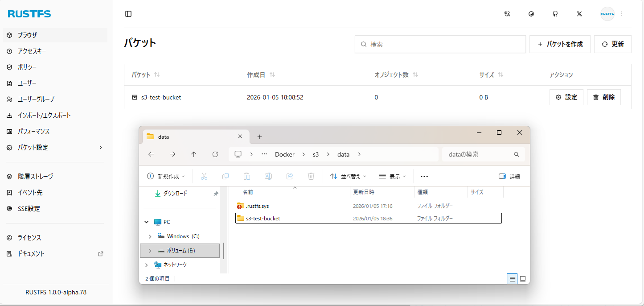Screen dimensions: 644x306
Task: Expand the Windows (C:) tree node
Action: click(150, 236)
